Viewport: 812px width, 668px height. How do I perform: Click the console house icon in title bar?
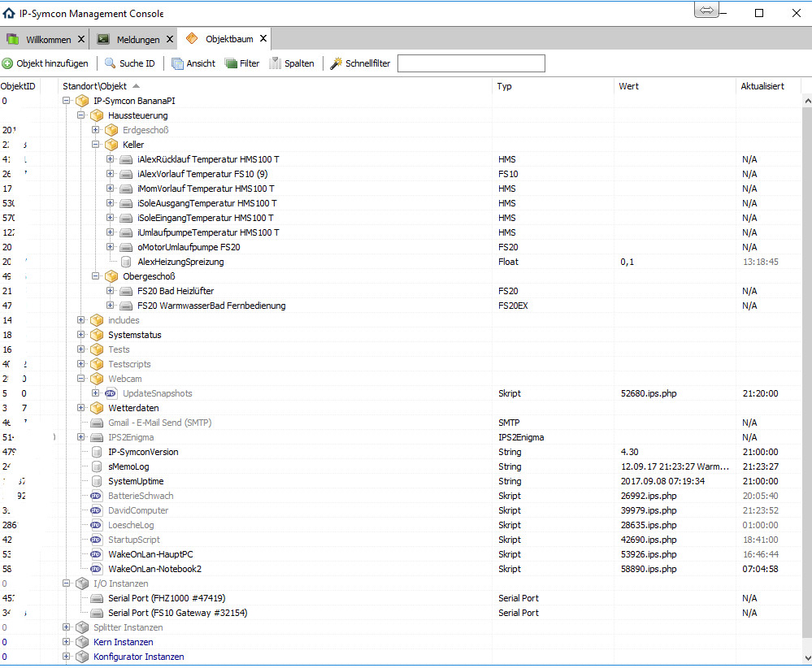(9, 14)
